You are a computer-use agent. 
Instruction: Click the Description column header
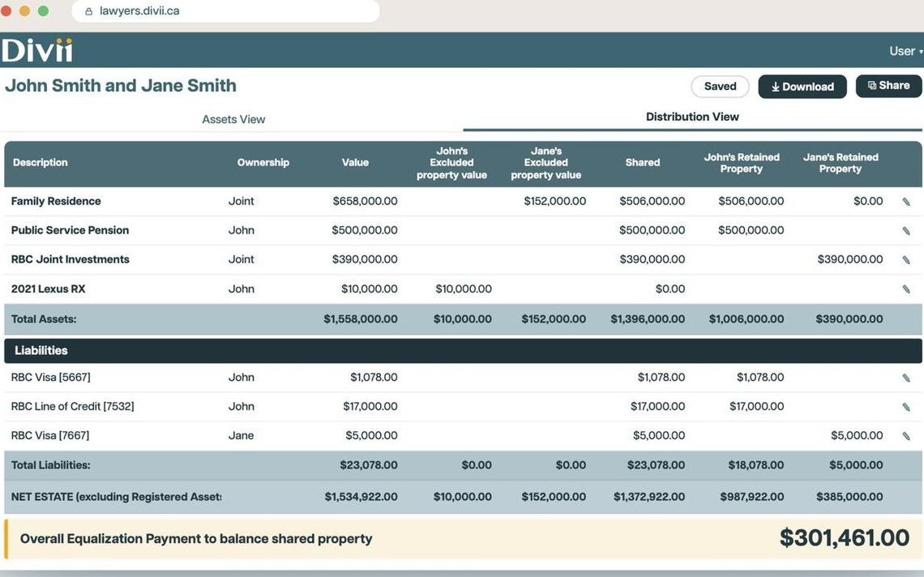[x=40, y=163]
